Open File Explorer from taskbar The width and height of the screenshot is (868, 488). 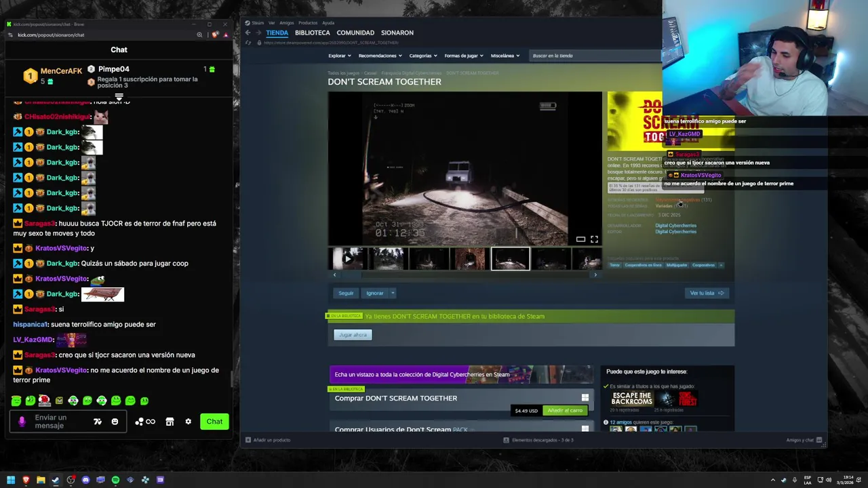click(41, 480)
